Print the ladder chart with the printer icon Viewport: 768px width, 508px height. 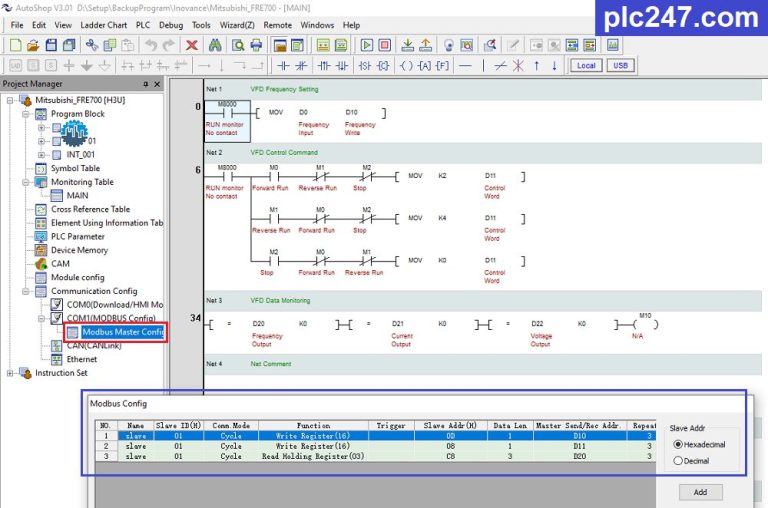[x=256, y=45]
